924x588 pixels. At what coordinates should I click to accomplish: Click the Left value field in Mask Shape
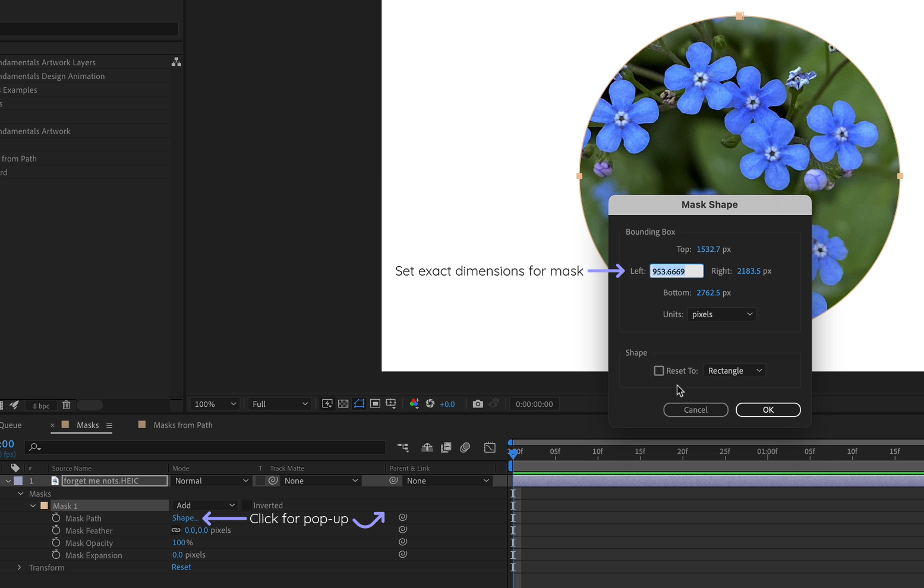(676, 271)
